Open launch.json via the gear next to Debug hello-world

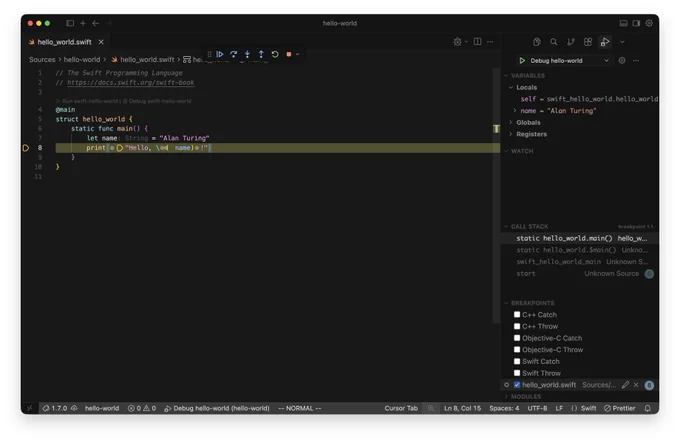622,60
